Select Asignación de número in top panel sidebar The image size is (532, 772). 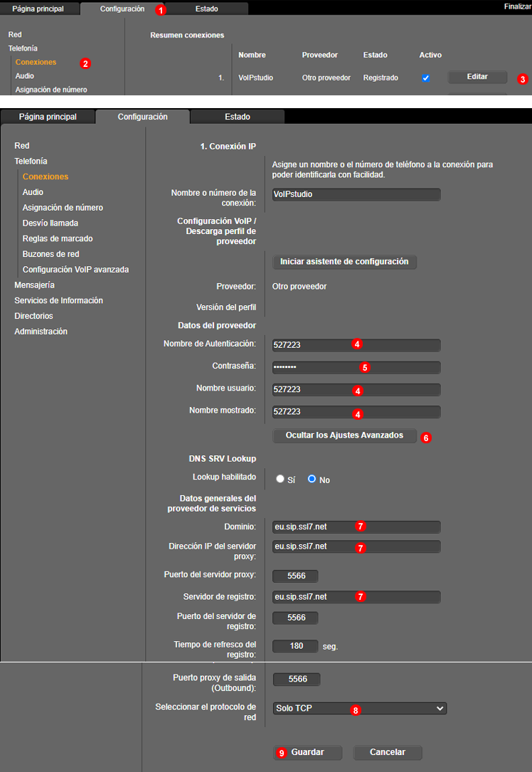[51, 90]
